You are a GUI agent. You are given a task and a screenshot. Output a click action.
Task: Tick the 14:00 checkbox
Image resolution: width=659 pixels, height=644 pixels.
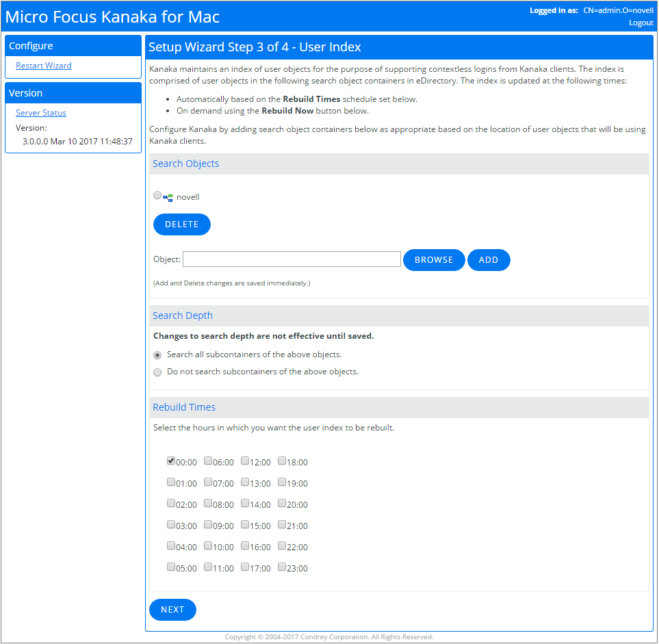click(x=244, y=503)
